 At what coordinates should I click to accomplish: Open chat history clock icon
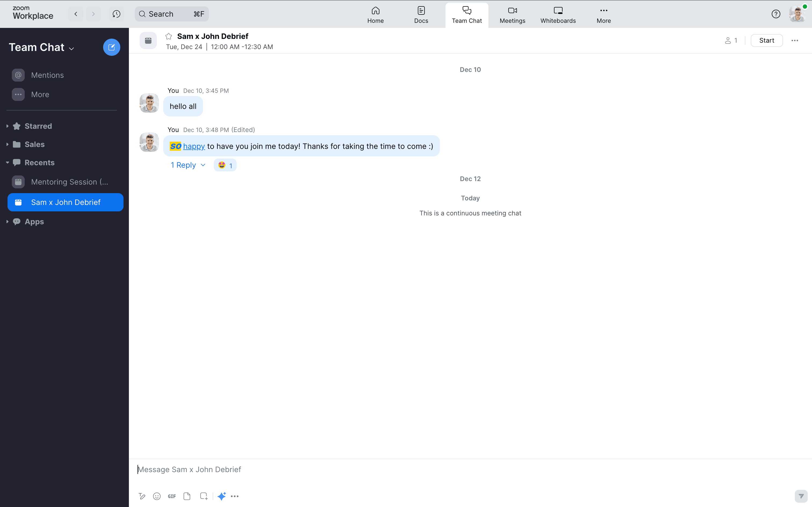tap(116, 14)
